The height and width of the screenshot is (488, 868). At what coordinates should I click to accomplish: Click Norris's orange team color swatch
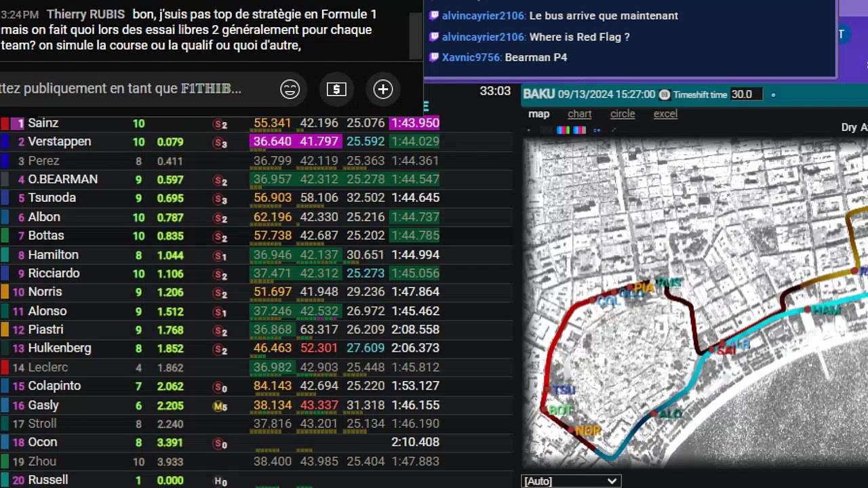point(4,293)
